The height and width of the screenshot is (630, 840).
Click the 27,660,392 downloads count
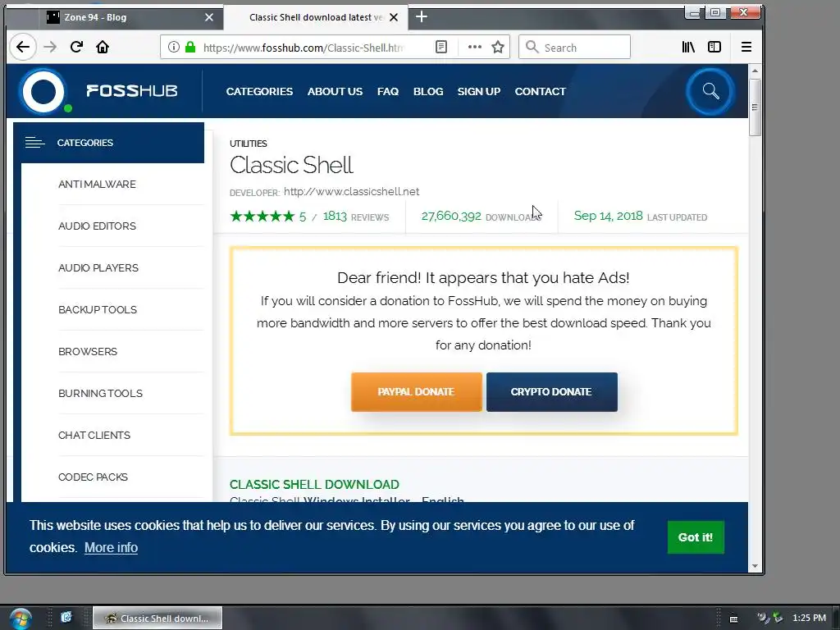click(x=451, y=216)
